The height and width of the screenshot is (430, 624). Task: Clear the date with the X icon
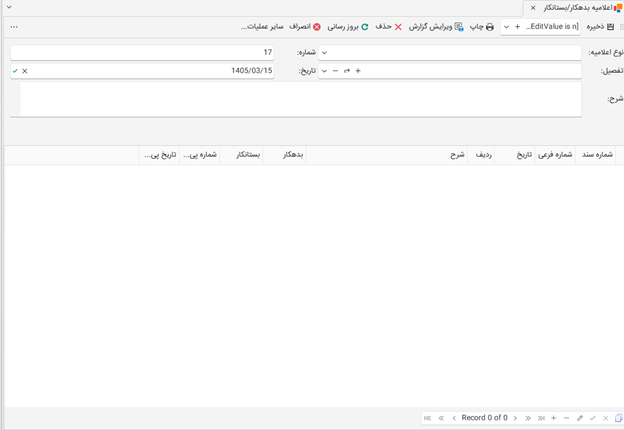(x=25, y=71)
